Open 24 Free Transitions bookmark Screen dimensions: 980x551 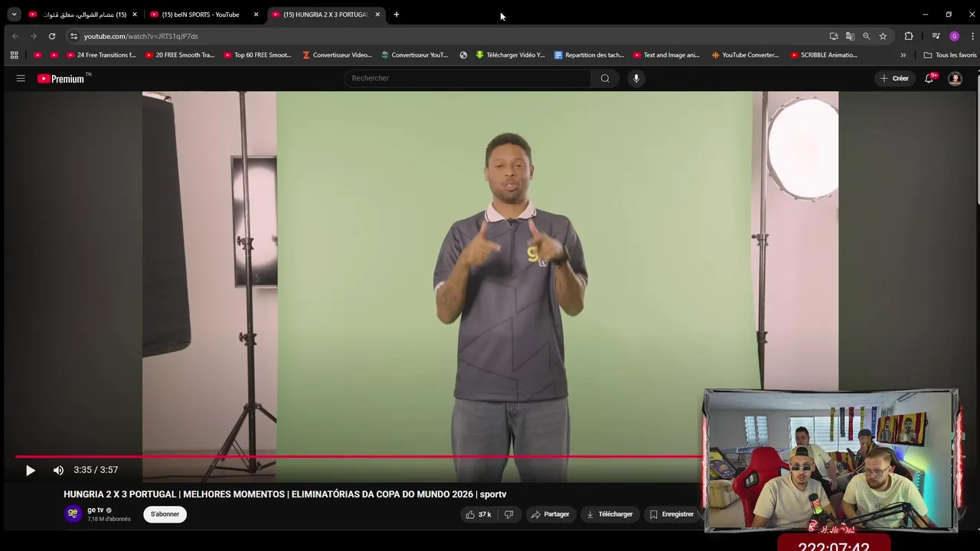(101, 55)
